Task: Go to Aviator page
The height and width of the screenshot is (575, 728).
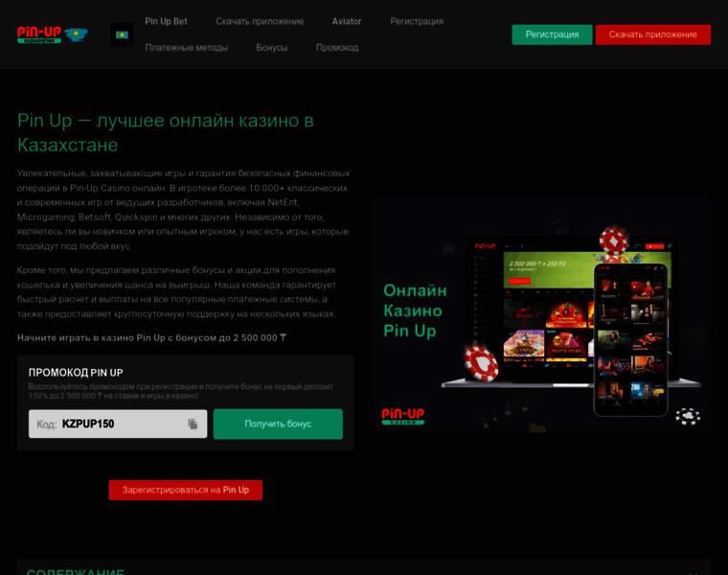Action: 347,21
